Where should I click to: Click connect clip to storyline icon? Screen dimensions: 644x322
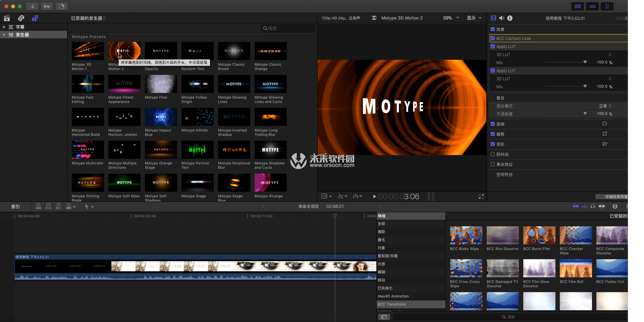38,206
